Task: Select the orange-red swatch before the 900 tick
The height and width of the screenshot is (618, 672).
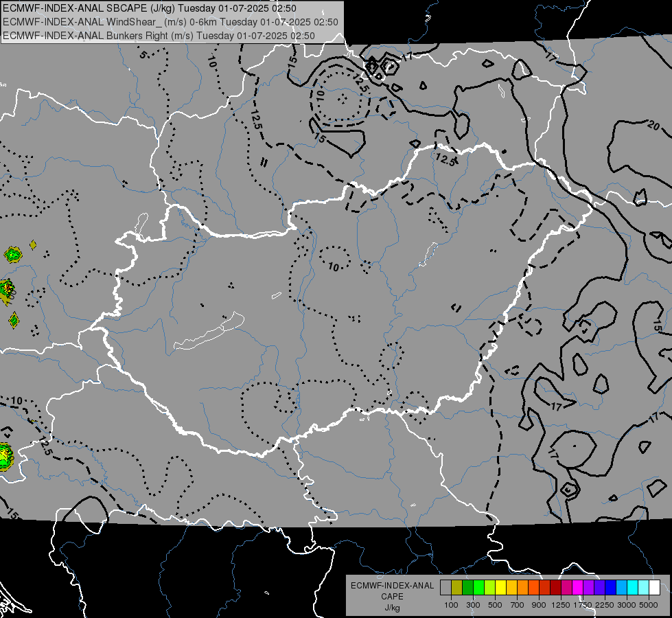Action: pyautogui.click(x=534, y=587)
